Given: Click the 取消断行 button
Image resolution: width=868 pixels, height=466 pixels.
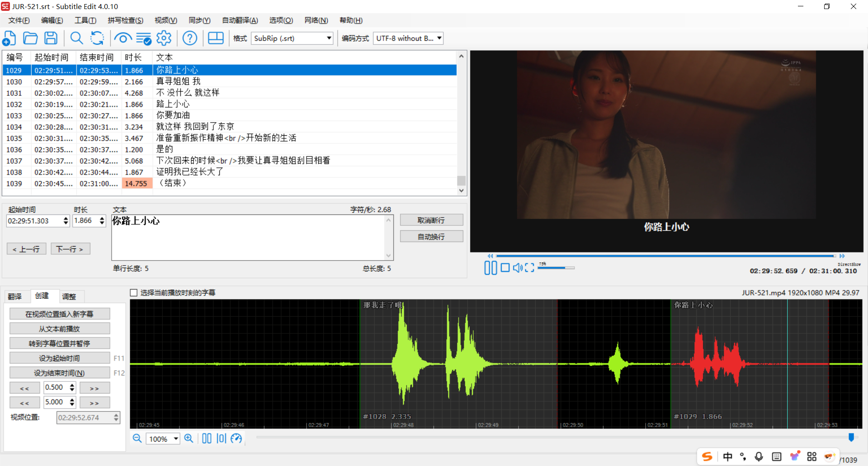Looking at the screenshot, I should (431, 220).
